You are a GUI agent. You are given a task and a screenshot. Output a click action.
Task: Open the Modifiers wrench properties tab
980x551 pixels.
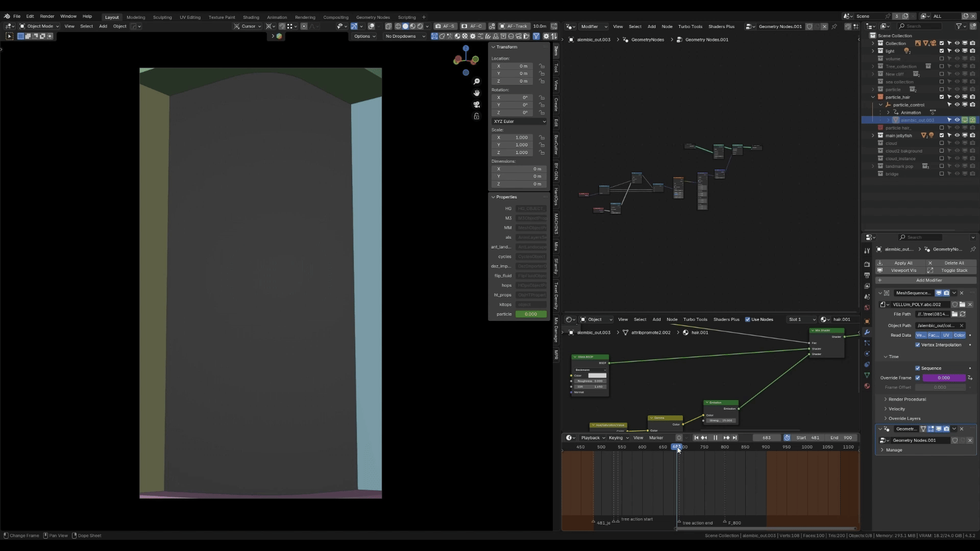[867, 332]
